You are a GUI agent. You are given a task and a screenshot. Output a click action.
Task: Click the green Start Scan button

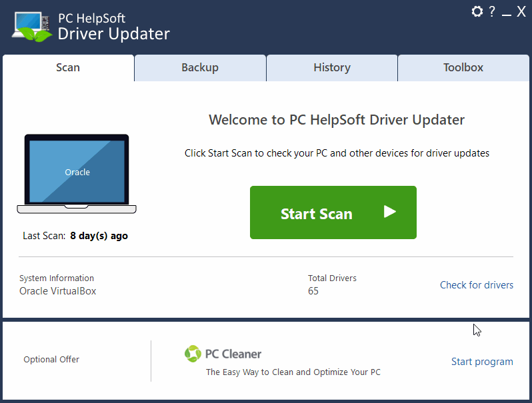333,212
